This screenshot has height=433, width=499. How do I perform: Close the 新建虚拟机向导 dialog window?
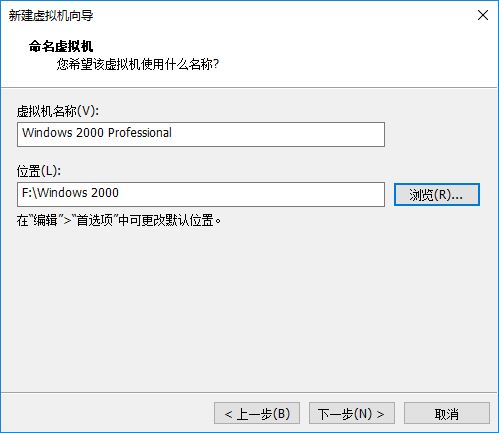pos(483,15)
